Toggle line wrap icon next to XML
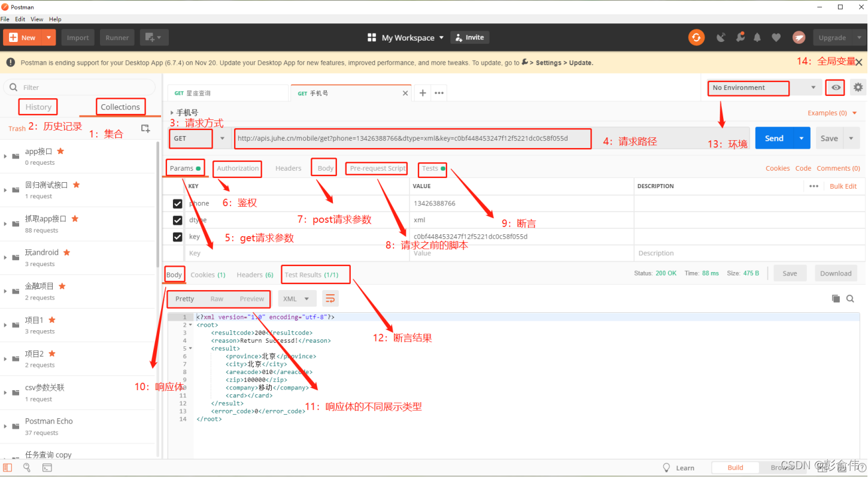The height and width of the screenshot is (477, 868). 330,298
